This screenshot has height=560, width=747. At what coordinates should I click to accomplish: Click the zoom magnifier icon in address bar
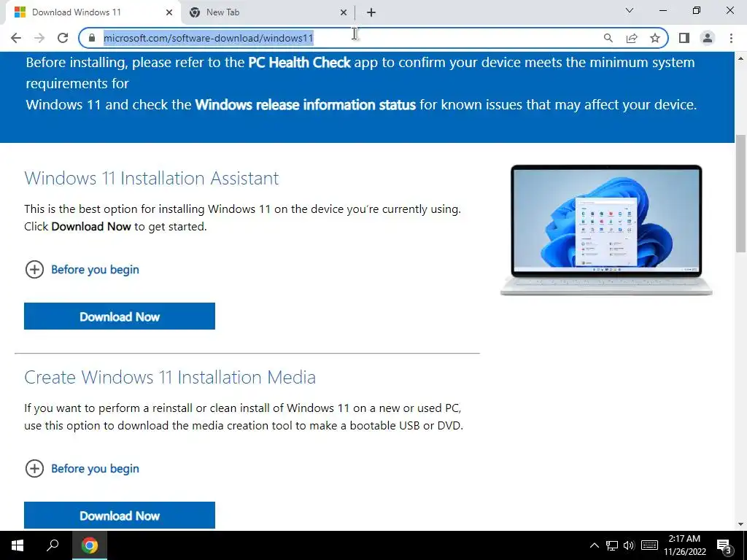point(608,38)
